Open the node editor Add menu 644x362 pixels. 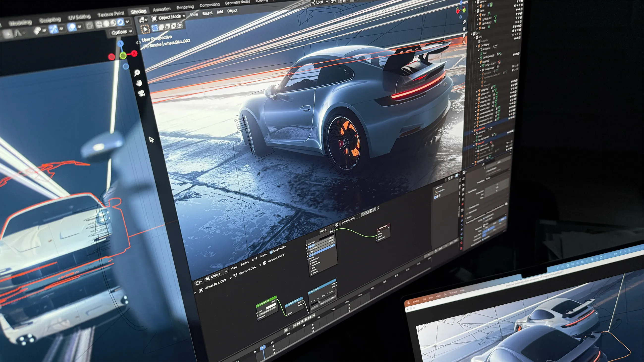pos(254,259)
